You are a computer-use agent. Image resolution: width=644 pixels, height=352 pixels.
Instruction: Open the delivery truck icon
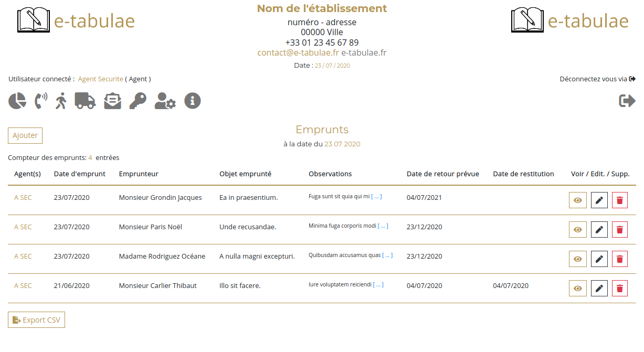[85, 101]
